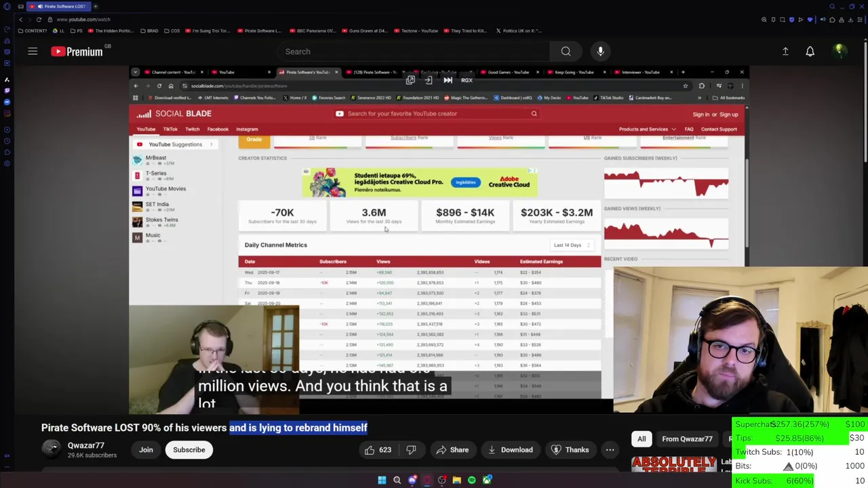
Task: Open the YouTube create upload icon
Action: [785, 52]
